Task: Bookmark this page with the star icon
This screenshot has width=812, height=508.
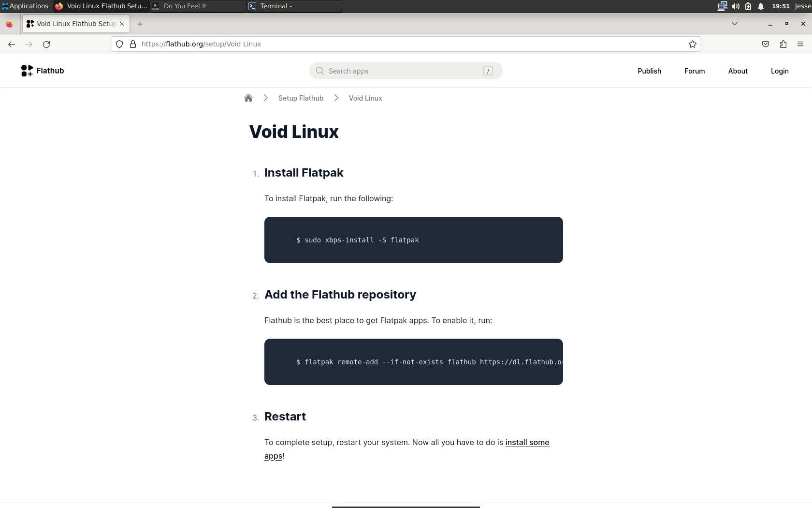Action: pyautogui.click(x=693, y=44)
